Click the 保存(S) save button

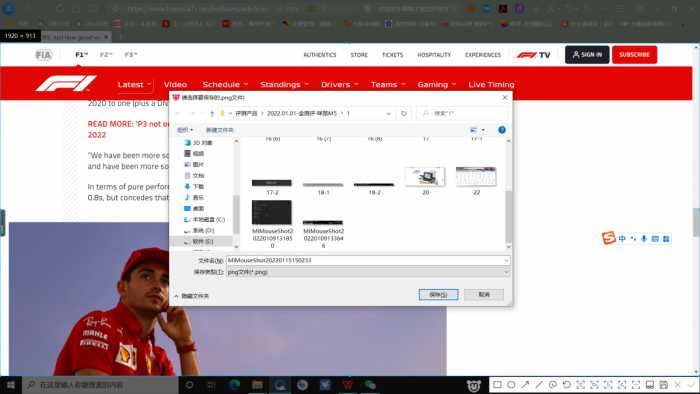(438, 294)
